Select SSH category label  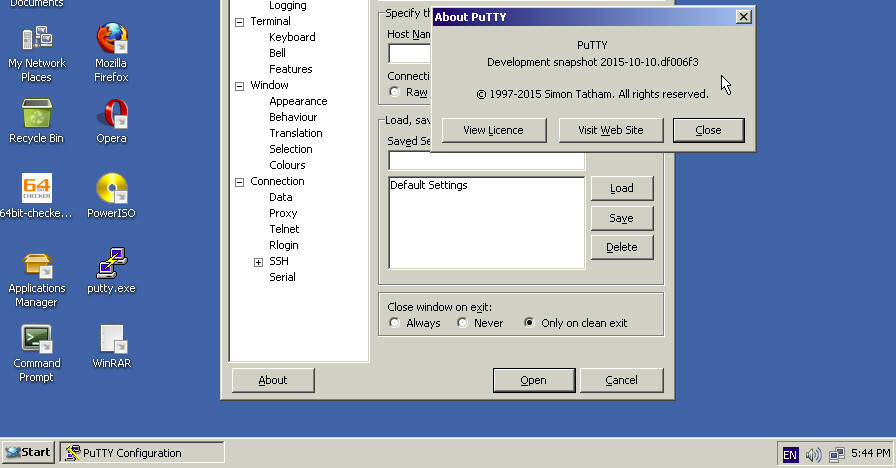279,261
